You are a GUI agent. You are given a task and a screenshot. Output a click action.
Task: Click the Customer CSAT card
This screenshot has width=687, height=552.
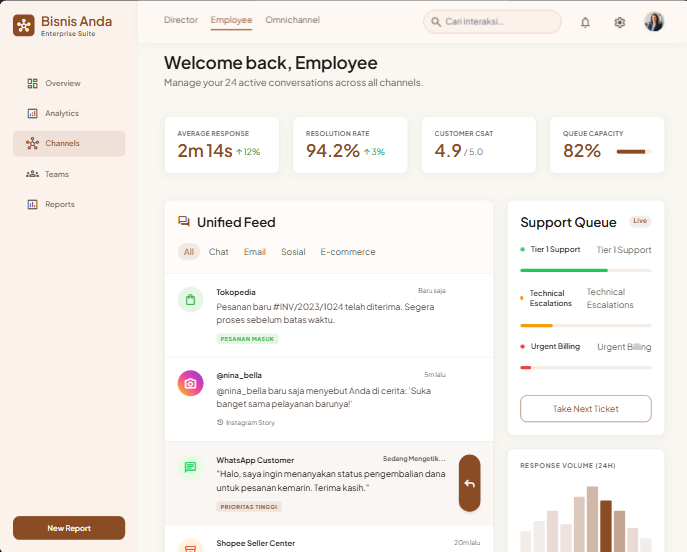pos(478,145)
